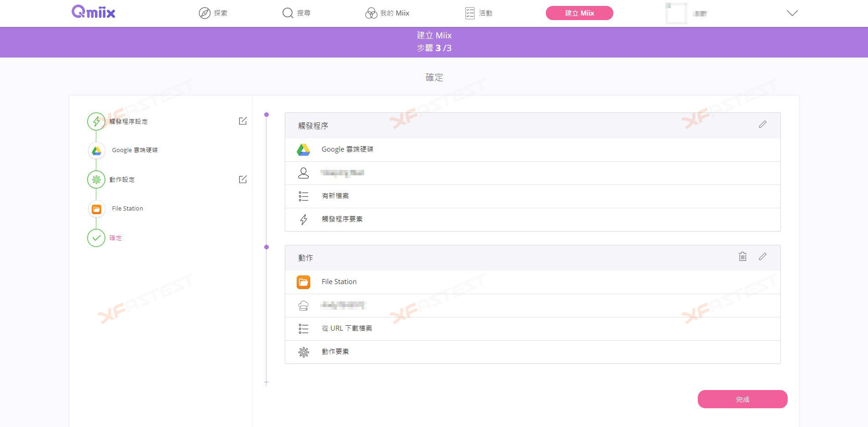Edit the 觸發程序 panel with the pencil icon
868x427 pixels.
coord(763,124)
